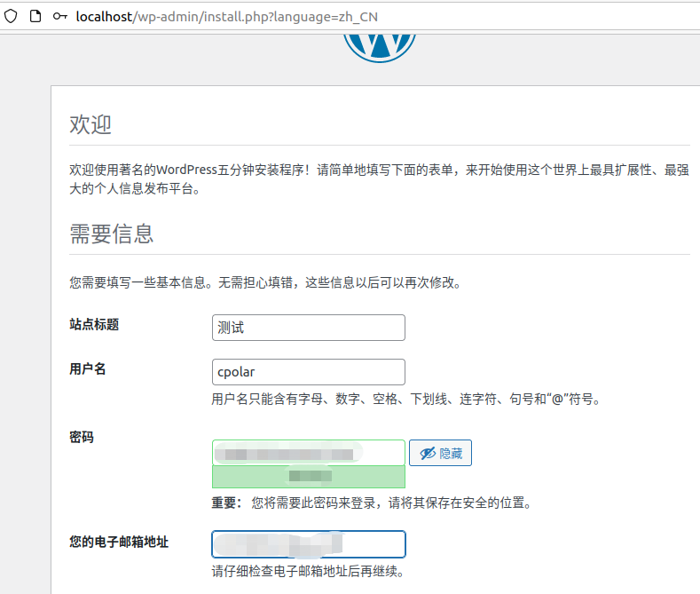Click the 密码 label
Image resolution: width=700 pixels, height=594 pixels.
coord(82,437)
